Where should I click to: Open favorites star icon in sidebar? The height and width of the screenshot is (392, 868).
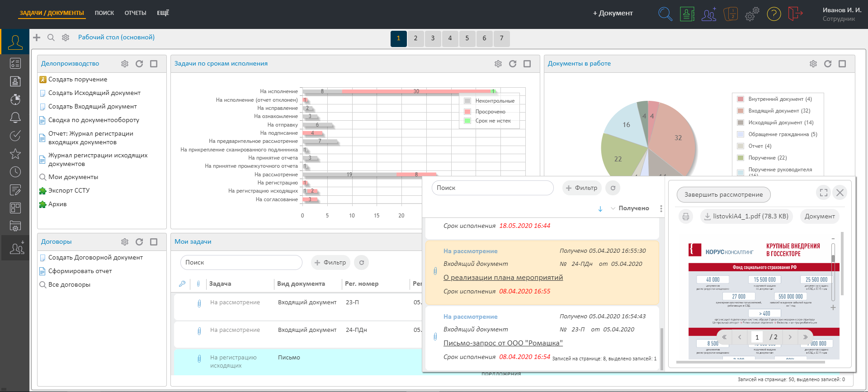click(x=15, y=154)
